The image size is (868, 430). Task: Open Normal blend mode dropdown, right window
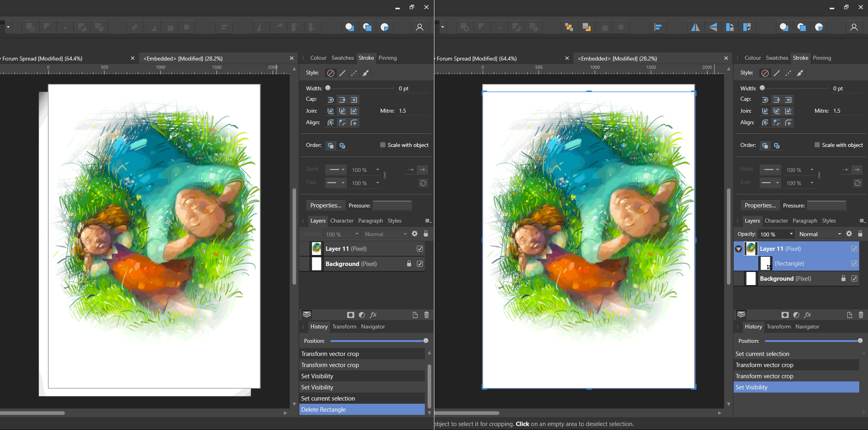[820, 234]
